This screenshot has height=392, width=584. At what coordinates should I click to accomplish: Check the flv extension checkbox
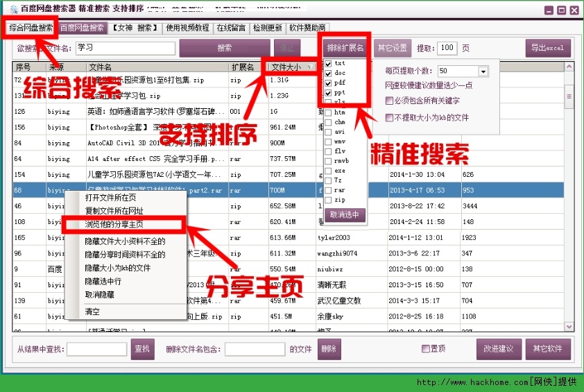tap(328, 151)
